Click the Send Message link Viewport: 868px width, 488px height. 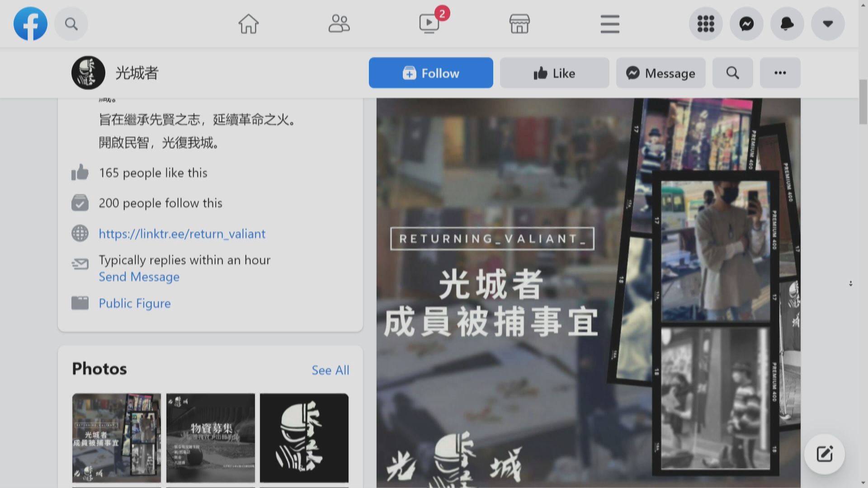click(139, 277)
